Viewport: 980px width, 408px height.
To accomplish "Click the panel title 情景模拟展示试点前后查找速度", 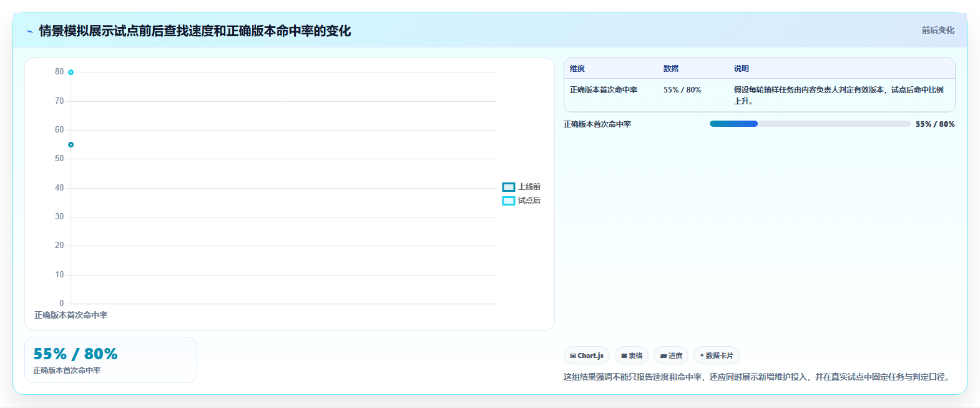I will (x=195, y=31).
